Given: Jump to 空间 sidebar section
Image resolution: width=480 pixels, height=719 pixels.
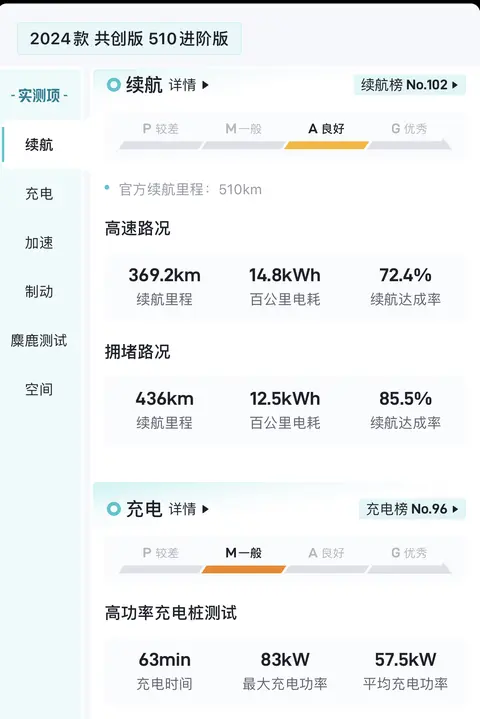Looking at the screenshot, I should click(39, 390).
